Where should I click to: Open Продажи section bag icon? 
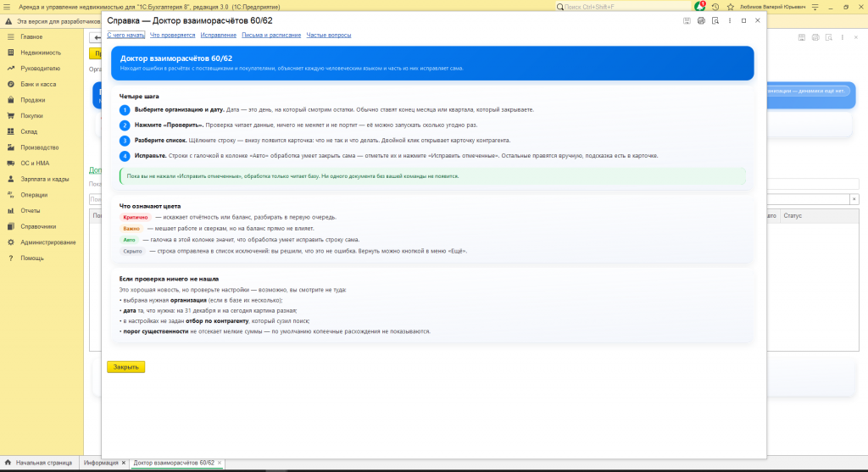10,100
